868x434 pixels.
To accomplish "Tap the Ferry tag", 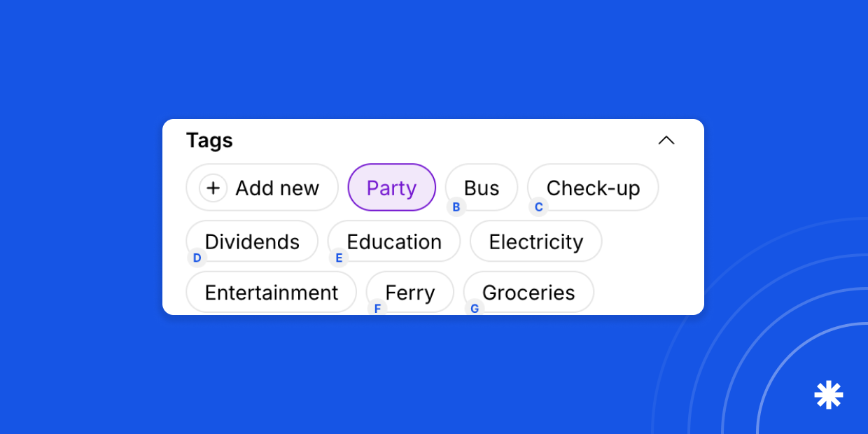I will (411, 293).
